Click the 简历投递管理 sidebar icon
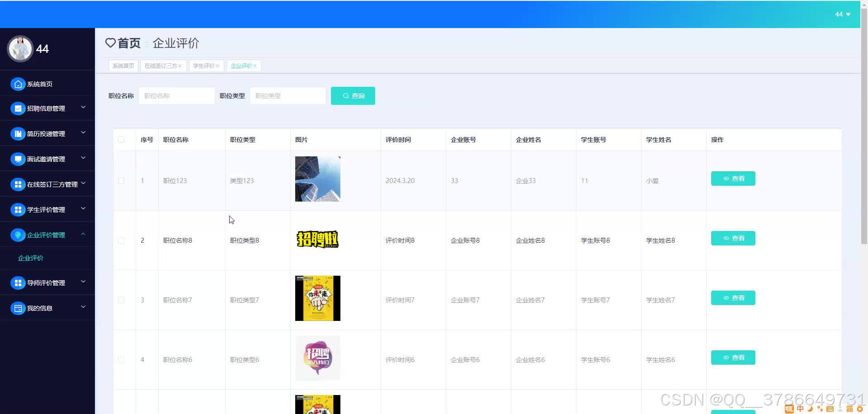 click(18, 134)
